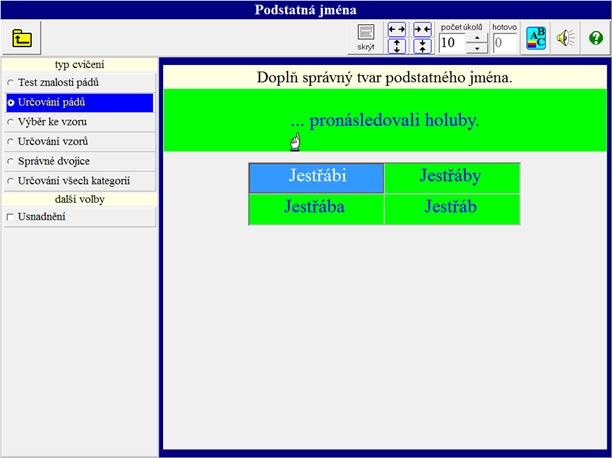Click the yellow folder icon in toolbar
Viewport: 612px width, 458px height.
click(22, 39)
